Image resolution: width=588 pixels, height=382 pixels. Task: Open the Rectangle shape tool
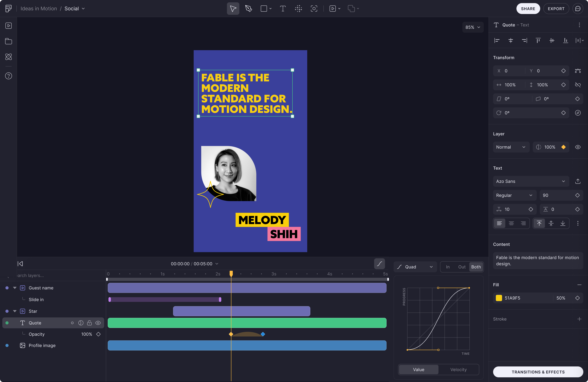[264, 8]
